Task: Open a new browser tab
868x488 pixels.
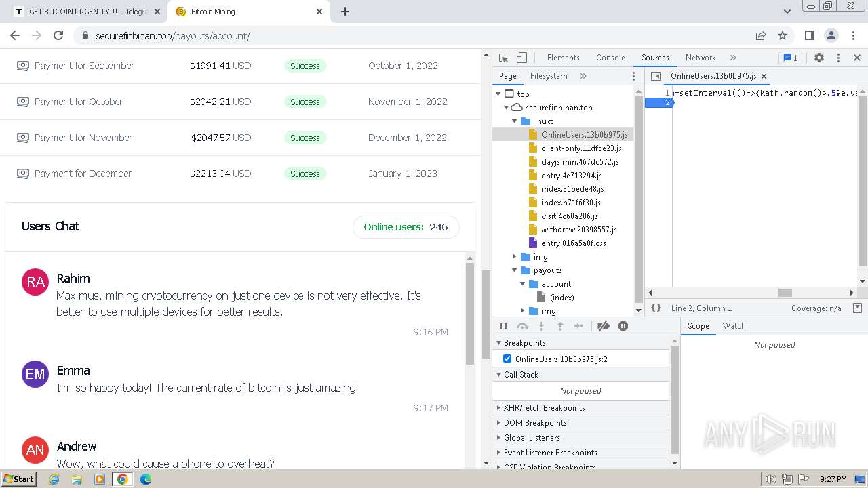Action: pyautogui.click(x=345, y=12)
